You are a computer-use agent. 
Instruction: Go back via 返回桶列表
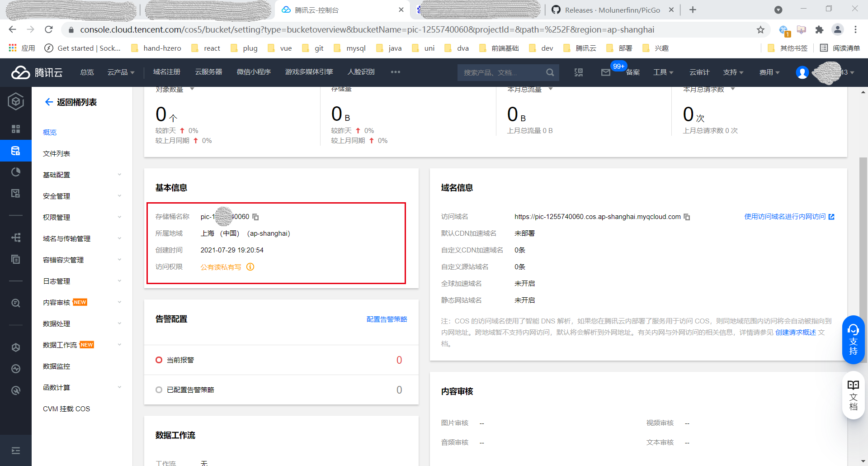click(71, 102)
